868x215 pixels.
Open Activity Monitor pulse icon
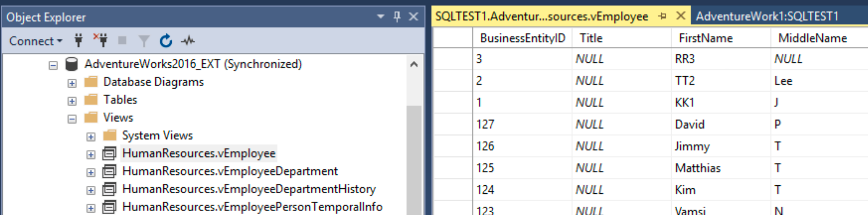tap(188, 41)
